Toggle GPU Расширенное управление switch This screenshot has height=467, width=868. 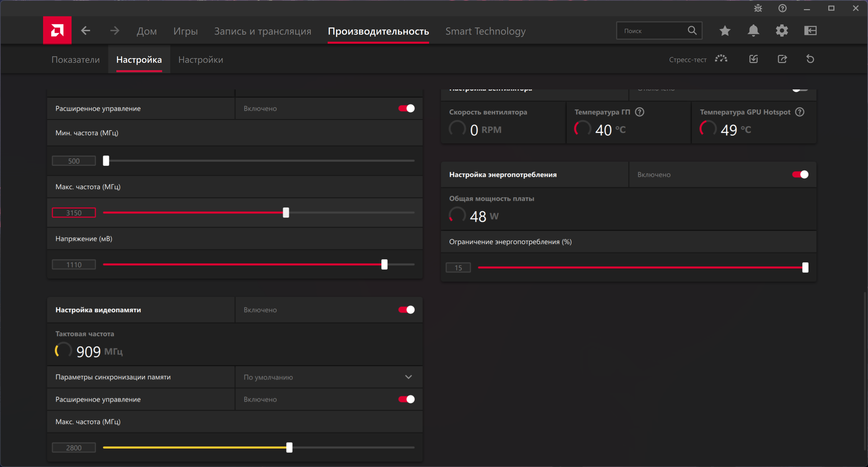[406, 108]
